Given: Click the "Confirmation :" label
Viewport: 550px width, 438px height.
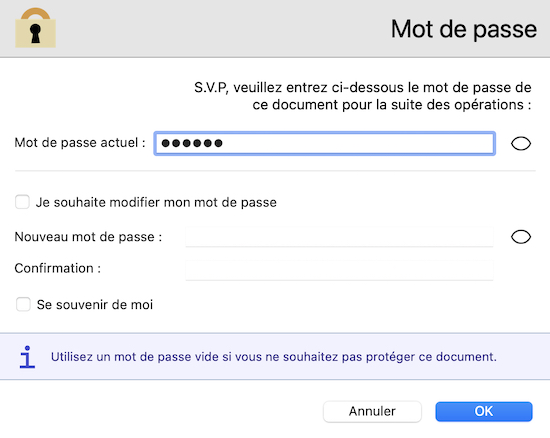Looking at the screenshot, I should [x=58, y=268].
